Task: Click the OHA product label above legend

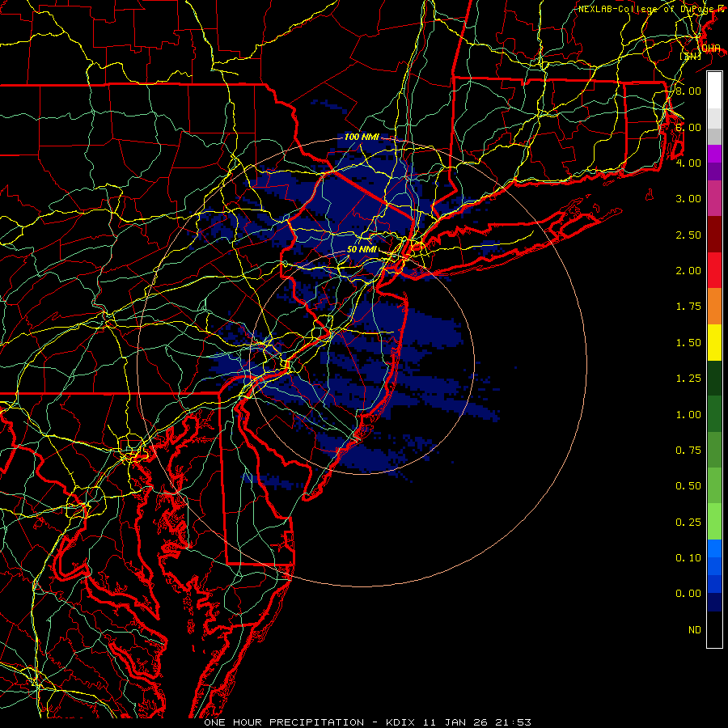Action: 711,49
